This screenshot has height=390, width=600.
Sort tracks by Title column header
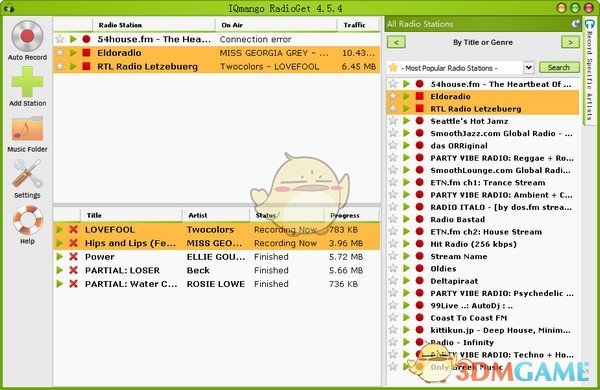tap(130, 215)
